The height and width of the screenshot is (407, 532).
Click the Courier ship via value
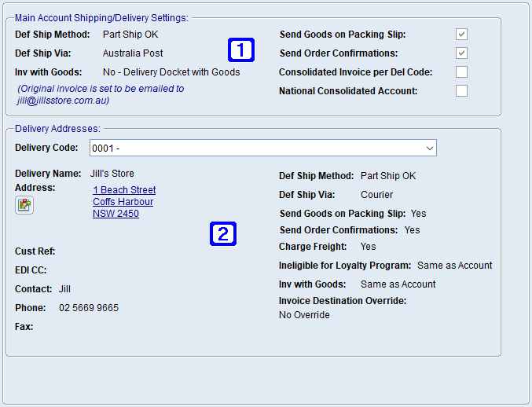[376, 195]
